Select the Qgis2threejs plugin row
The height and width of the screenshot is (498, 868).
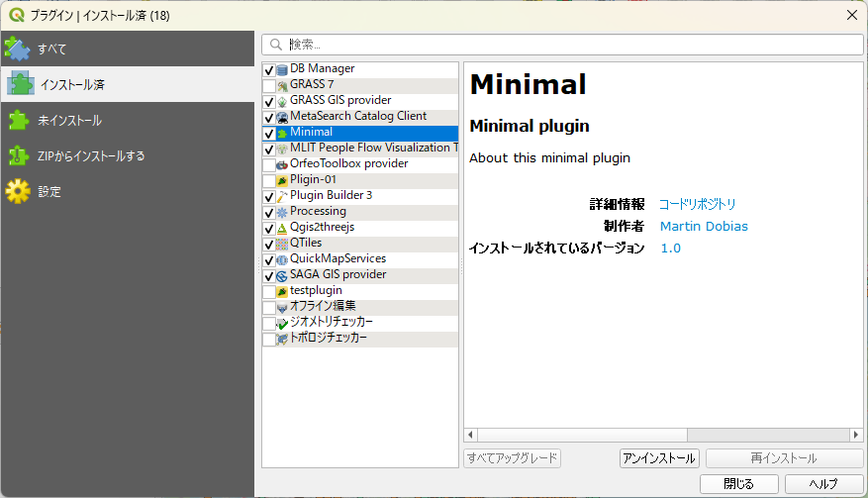coord(360,229)
